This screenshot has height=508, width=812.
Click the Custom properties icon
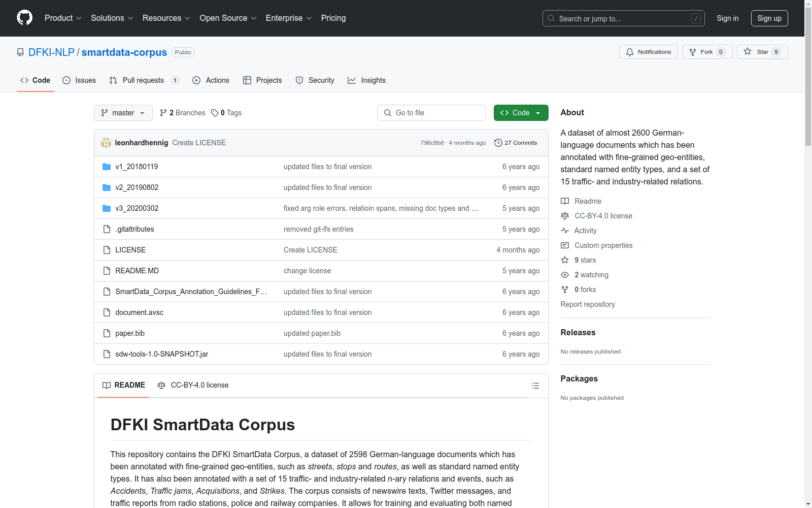[565, 245]
